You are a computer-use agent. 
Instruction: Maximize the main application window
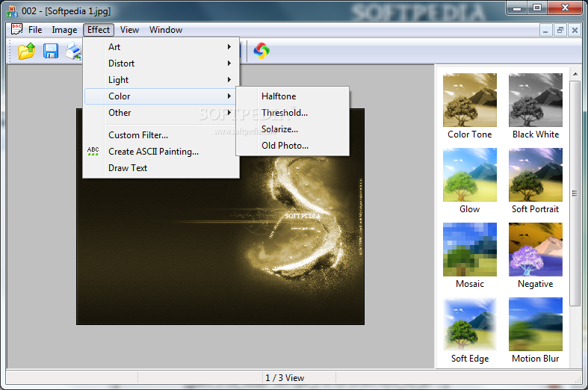coord(537,8)
